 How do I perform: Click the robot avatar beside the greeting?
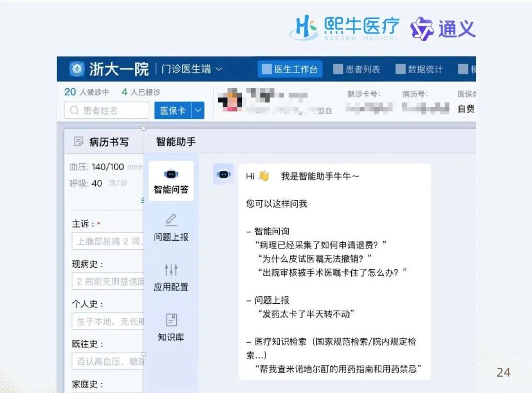pyautogui.click(x=224, y=175)
